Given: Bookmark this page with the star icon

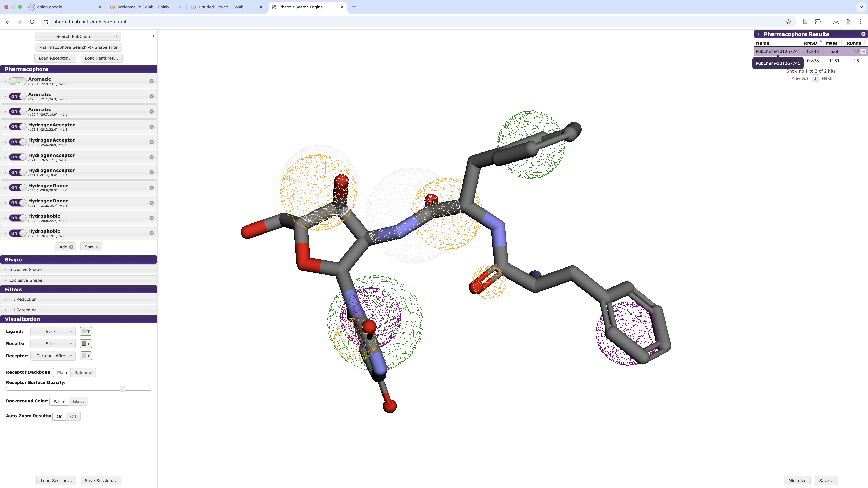Looking at the screenshot, I should click(788, 22).
